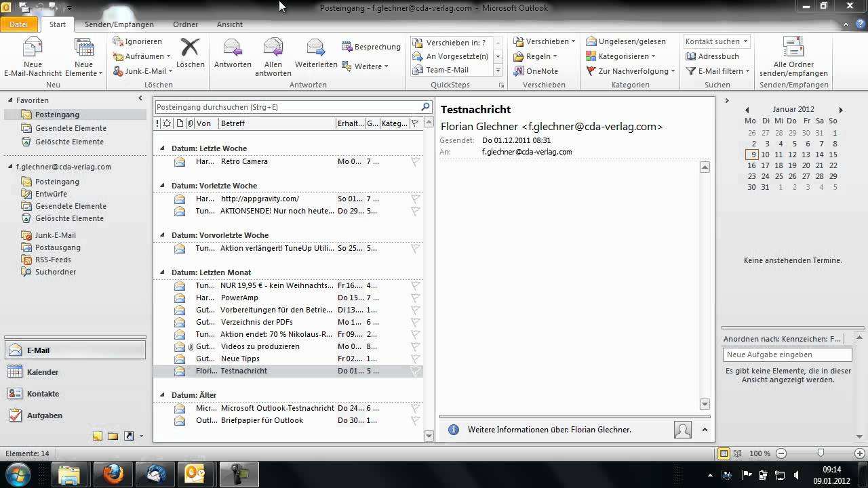Viewport: 868px width, 488px height.
Task: Toggle flag on Neue Tipps message
Action: click(416, 359)
